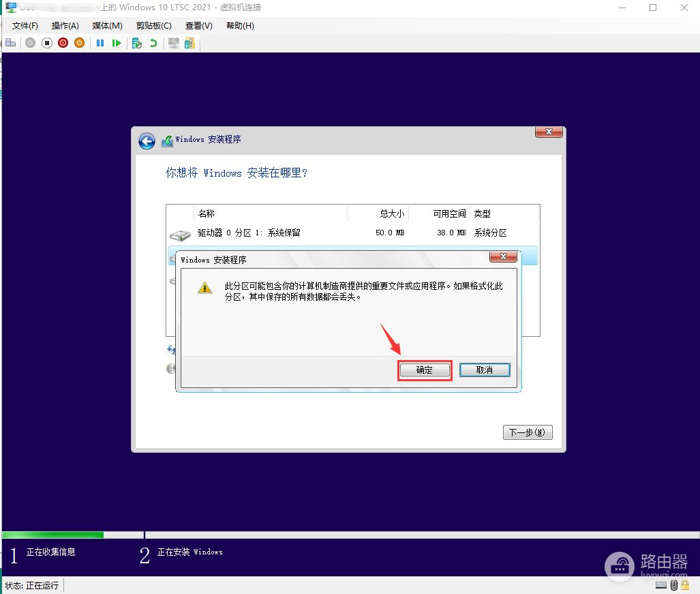Image resolution: width=700 pixels, height=594 pixels.
Task: Confirm formatting with the 确定 button
Action: click(x=425, y=370)
